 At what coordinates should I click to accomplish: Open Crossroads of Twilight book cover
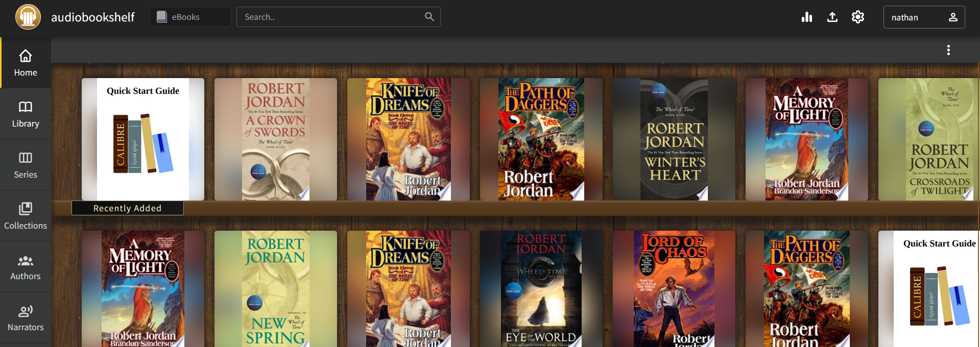pos(929,139)
